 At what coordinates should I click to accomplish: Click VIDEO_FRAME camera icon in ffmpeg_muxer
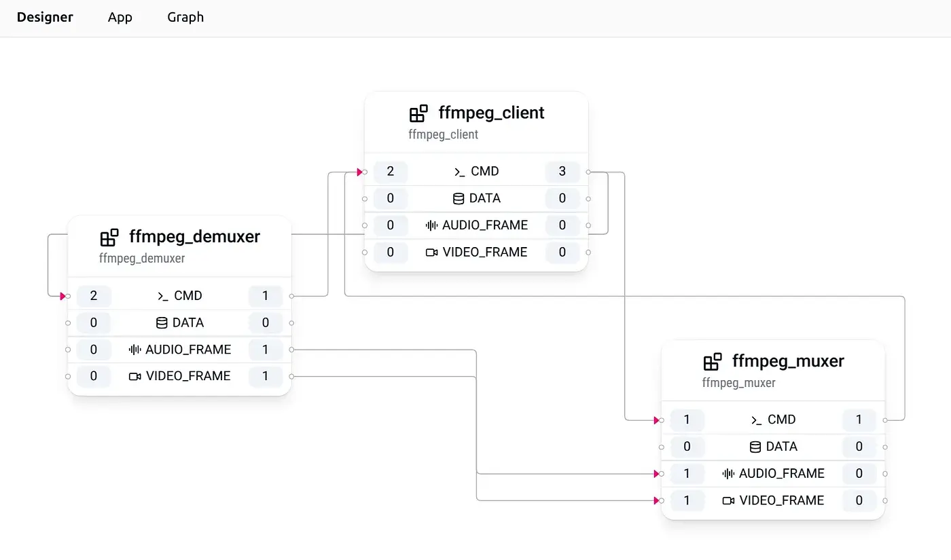pos(728,501)
